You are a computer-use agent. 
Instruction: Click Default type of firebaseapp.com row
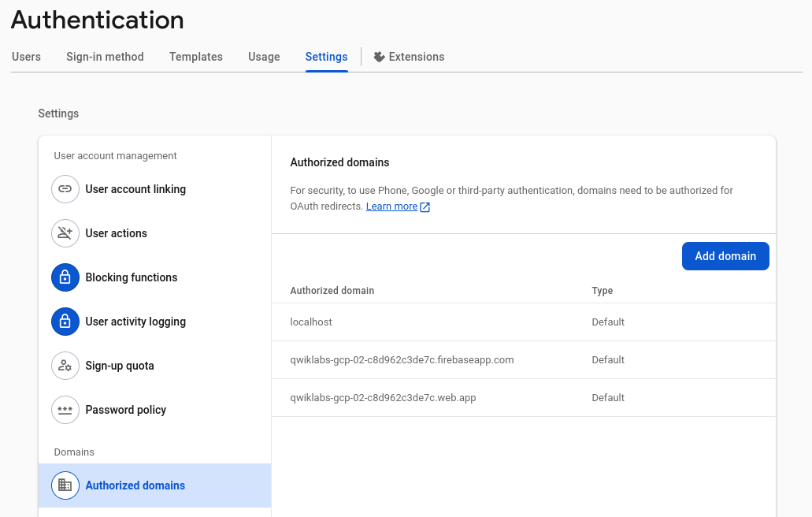tap(608, 359)
